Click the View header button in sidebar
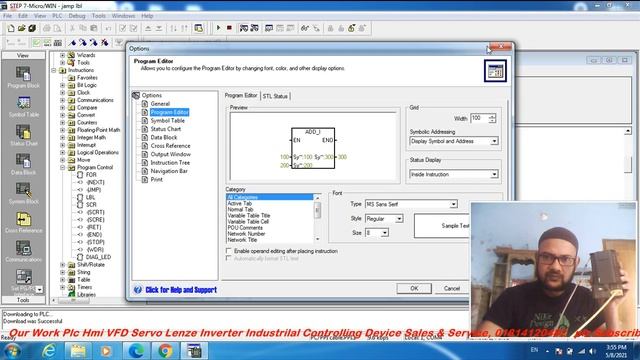This screenshot has width=640, height=360. (23, 55)
